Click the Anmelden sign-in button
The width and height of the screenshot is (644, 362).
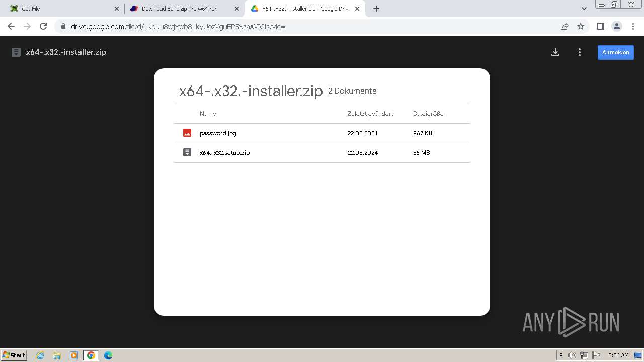[x=616, y=52]
